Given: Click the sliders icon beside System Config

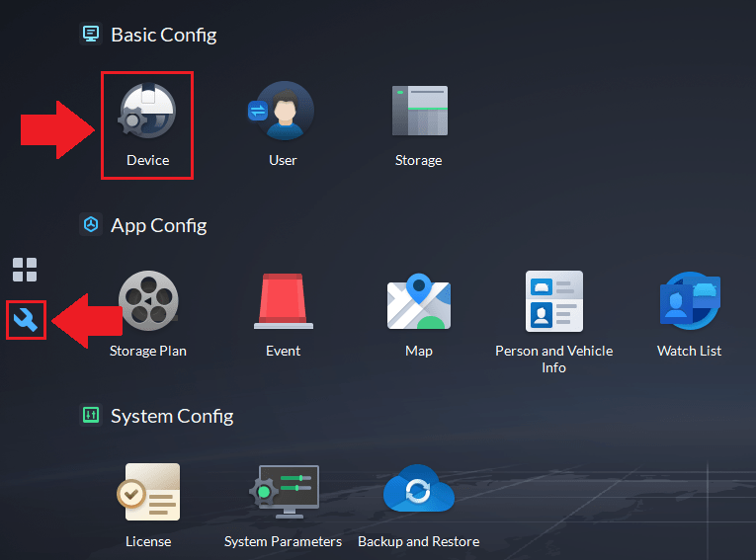Looking at the screenshot, I should coord(91,416).
